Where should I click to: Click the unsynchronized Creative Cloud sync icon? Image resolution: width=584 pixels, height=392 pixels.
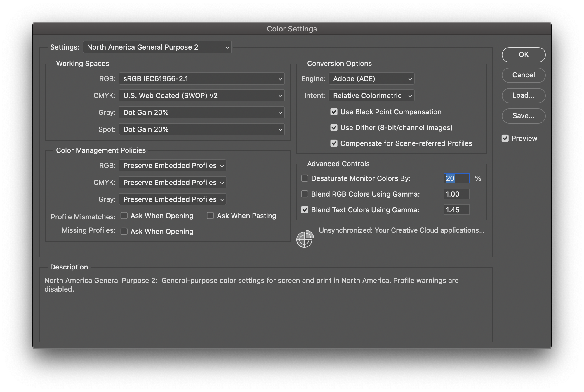pyautogui.click(x=305, y=238)
